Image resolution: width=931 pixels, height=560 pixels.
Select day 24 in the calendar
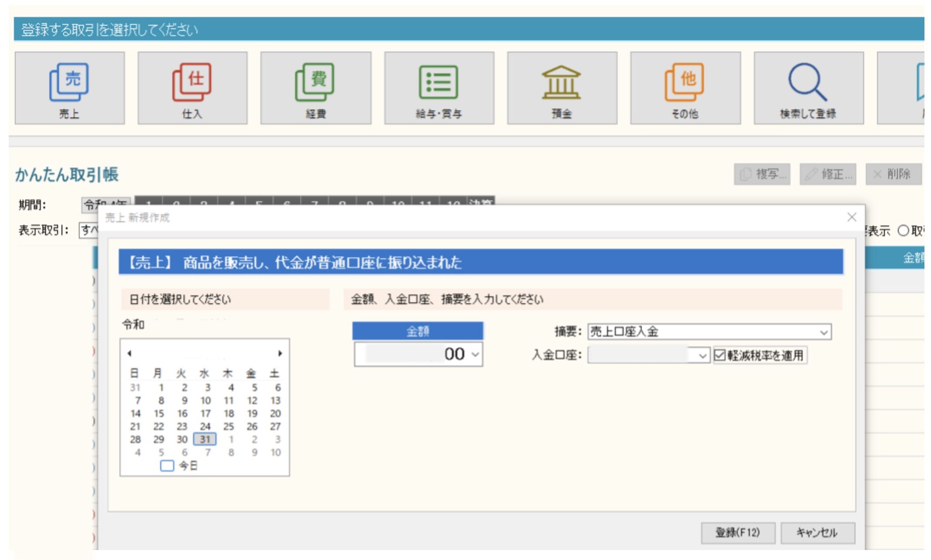(x=205, y=426)
